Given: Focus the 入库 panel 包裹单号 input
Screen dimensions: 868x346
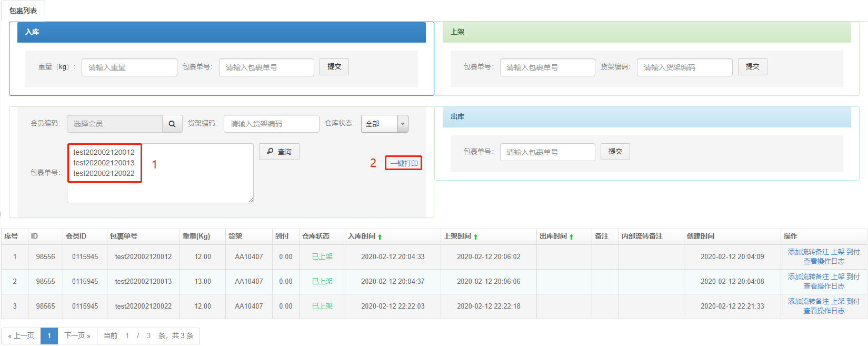Looking at the screenshot, I should pyautogui.click(x=266, y=67).
